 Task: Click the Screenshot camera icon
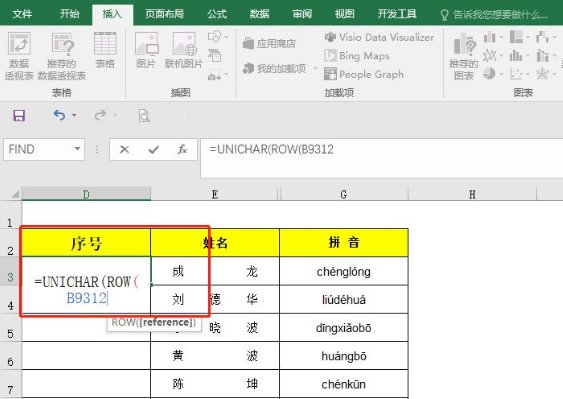(x=214, y=76)
